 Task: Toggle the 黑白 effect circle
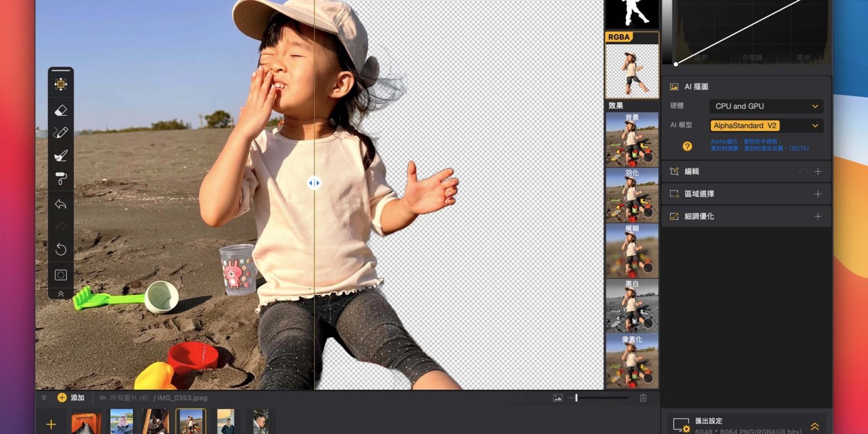tap(648, 323)
